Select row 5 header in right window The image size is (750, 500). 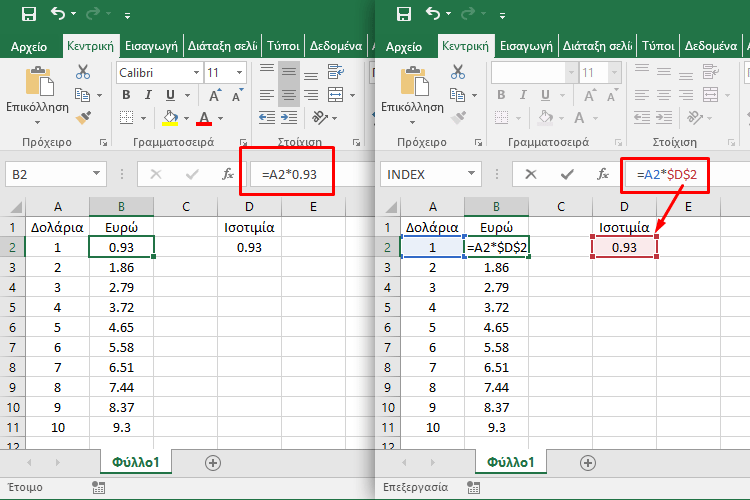click(388, 307)
